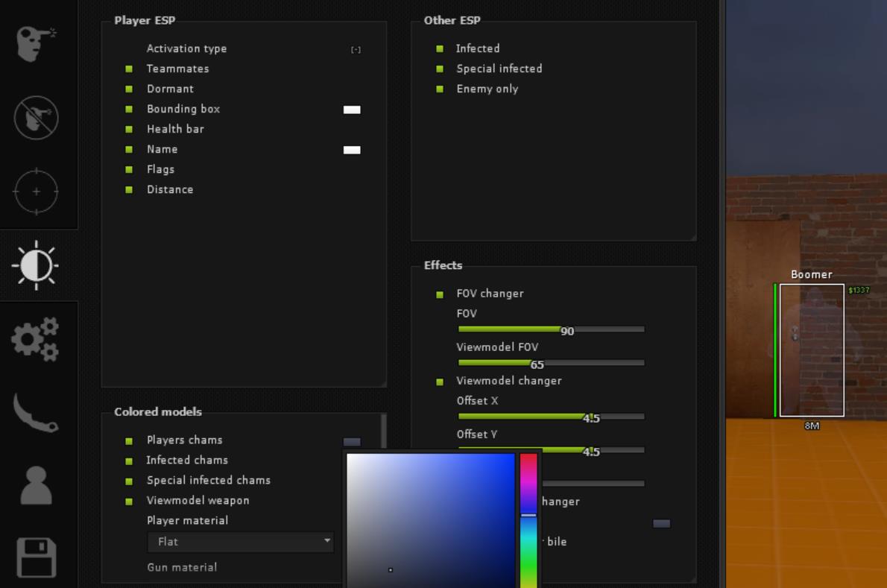Toggle the Special infected checkbox
Image resolution: width=887 pixels, height=588 pixels.
440,69
